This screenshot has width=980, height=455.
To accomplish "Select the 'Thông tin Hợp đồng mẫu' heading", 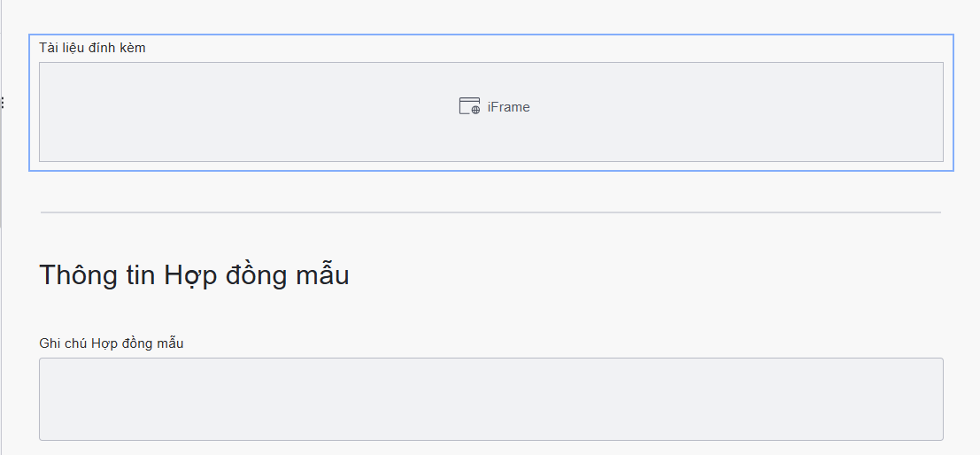I will (194, 275).
